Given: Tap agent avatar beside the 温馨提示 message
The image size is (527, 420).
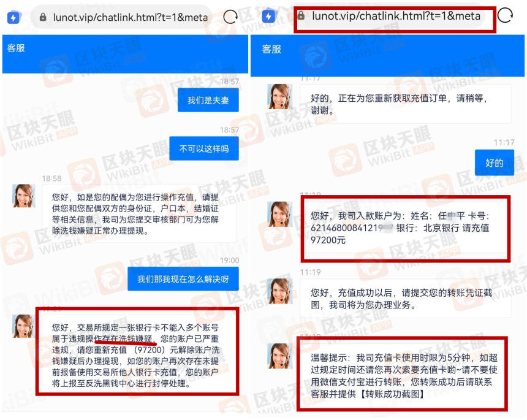Looking at the screenshot, I should (x=279, y=355).
